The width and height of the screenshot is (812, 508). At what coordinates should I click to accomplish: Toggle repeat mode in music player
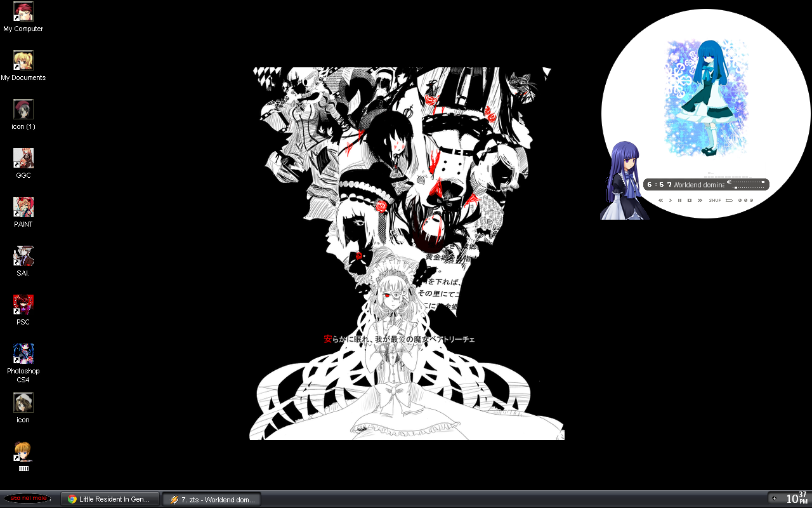click(730, 201)
